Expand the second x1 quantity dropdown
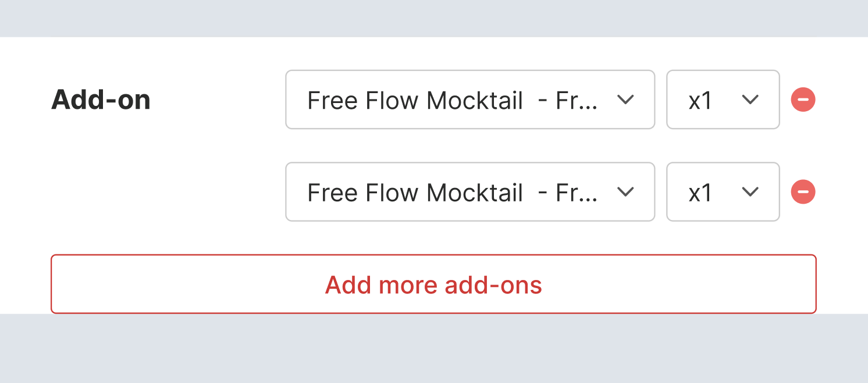 pyautogui.click(x=723, y=191)
